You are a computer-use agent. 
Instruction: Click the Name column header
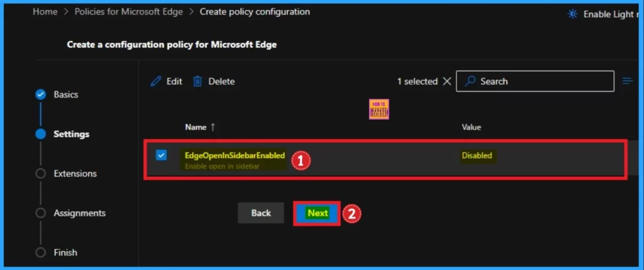196,127
